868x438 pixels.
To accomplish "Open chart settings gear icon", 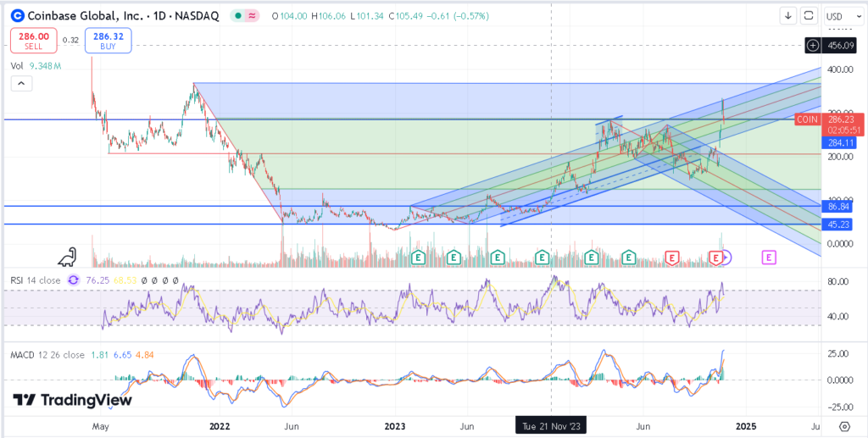I will coord(844,426).
